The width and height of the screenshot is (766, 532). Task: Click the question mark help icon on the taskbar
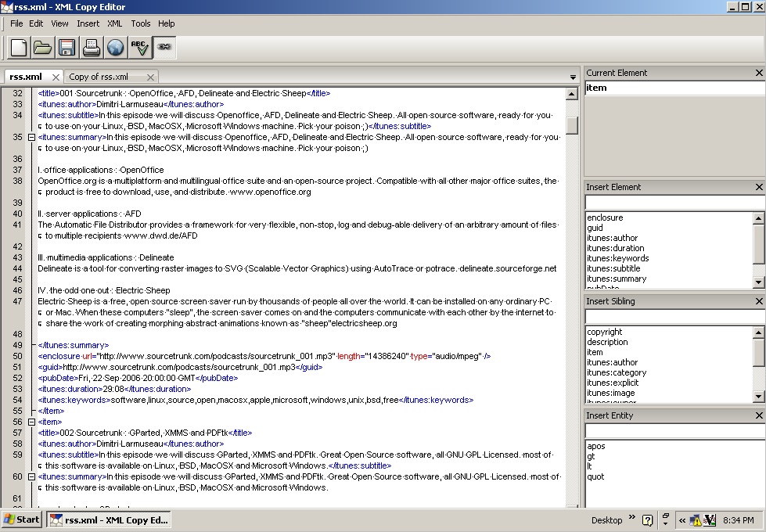(x=647, y=520)
